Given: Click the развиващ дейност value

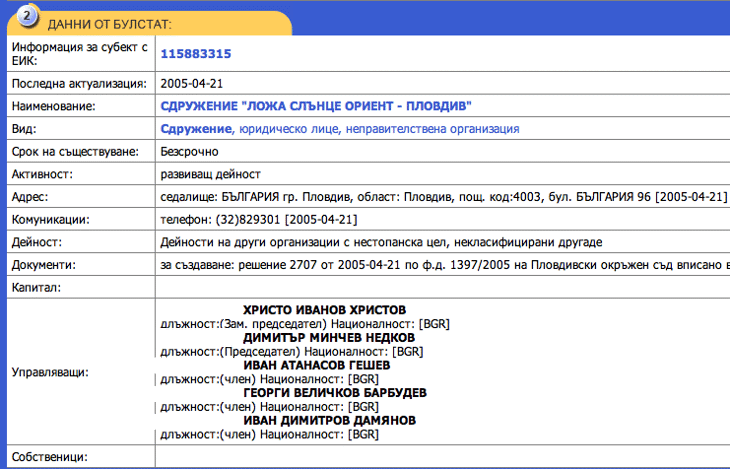Looking at the screenshot, I should (x=210, y=175).
